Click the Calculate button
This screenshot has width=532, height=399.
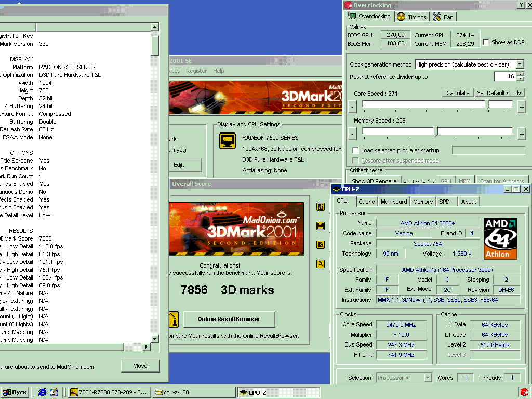[x=458, y=92]
